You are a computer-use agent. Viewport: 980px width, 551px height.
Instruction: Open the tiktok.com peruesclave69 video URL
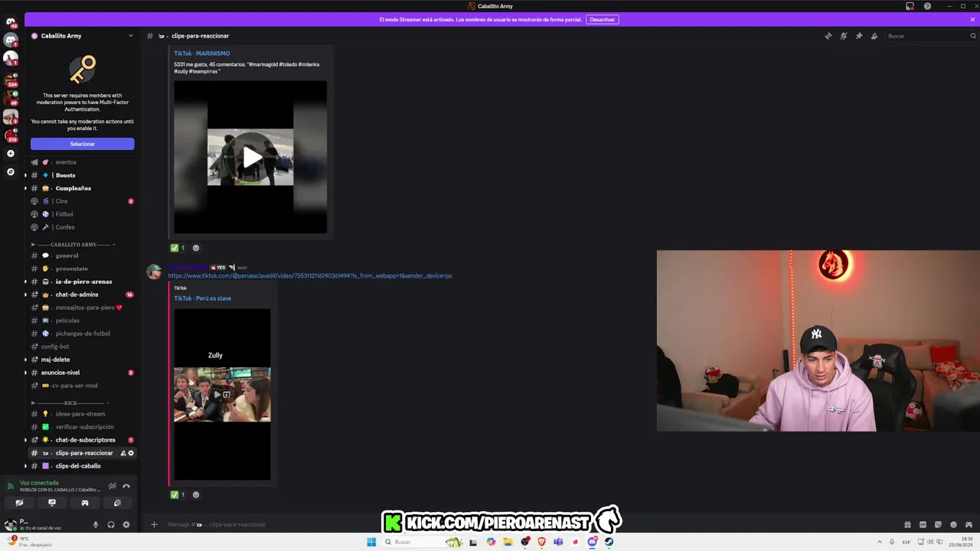point(310,275)
